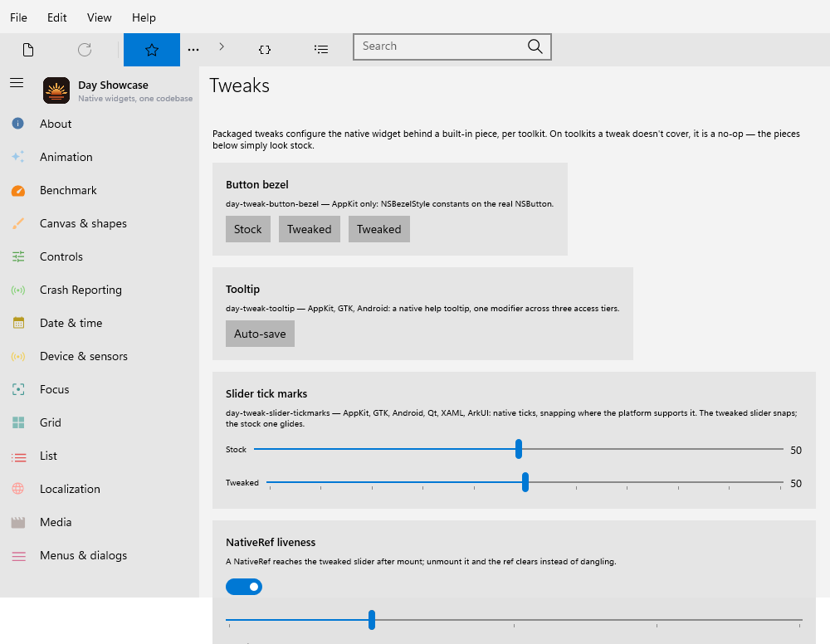Screen dimensions: 830x644
Task: Click the 'NativeRef liveness' section title
Action: click(271, 543)
